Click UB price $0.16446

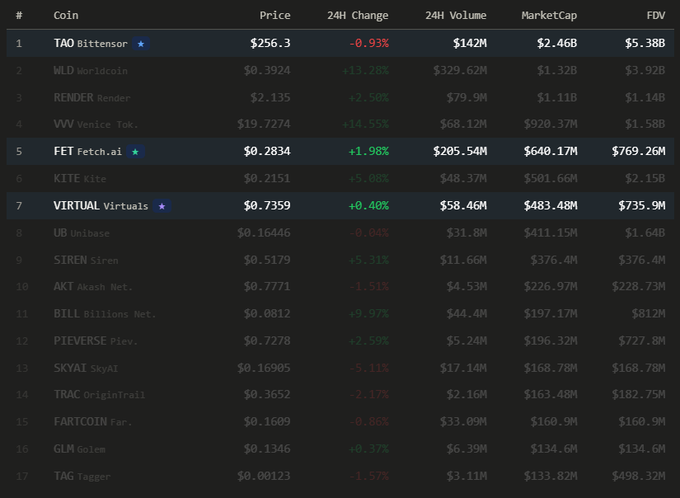pyautogui.click(x=264, y=233)
